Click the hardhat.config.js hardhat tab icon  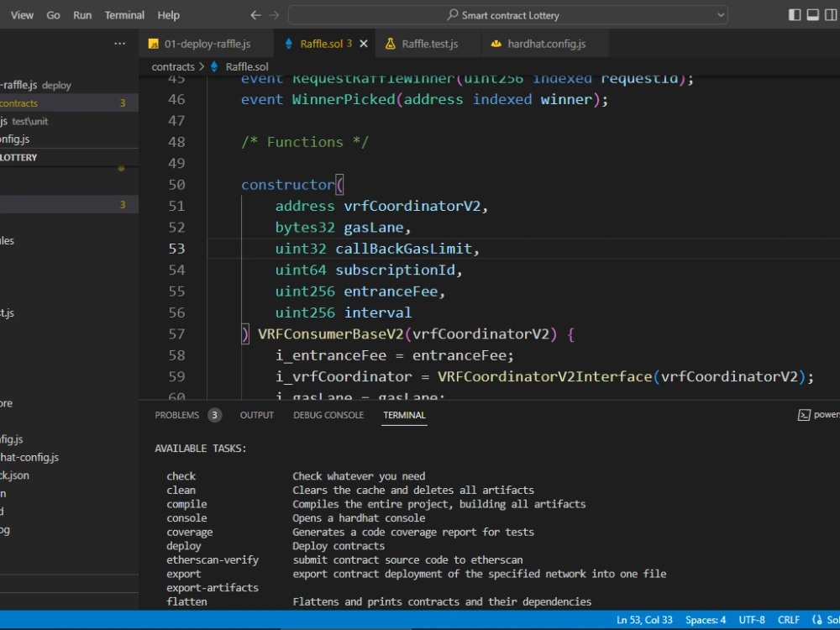pyautogui.click(x=496, y=44)
